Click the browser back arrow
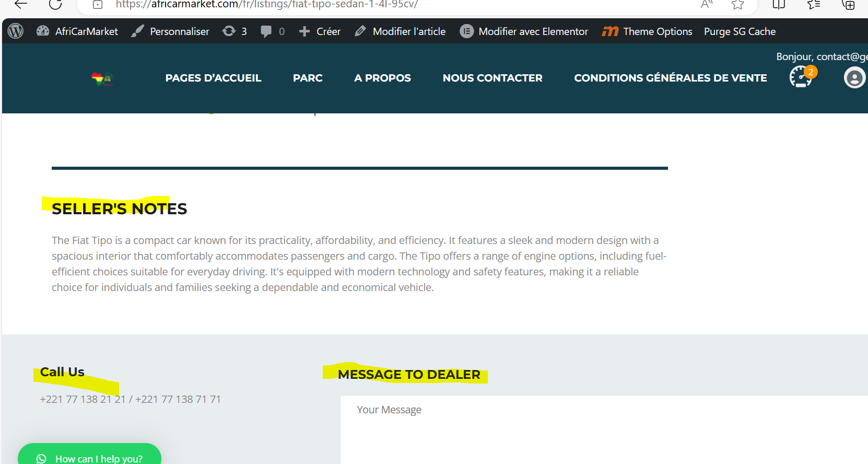The width and height of the screenshot is (868, 464). click(x=20, y=4)
